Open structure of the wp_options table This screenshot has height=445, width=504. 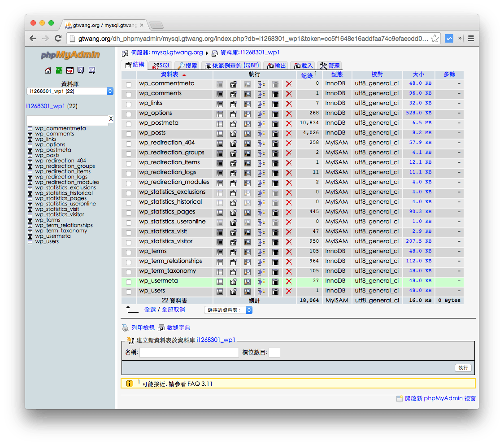click(x=233, y=113)
